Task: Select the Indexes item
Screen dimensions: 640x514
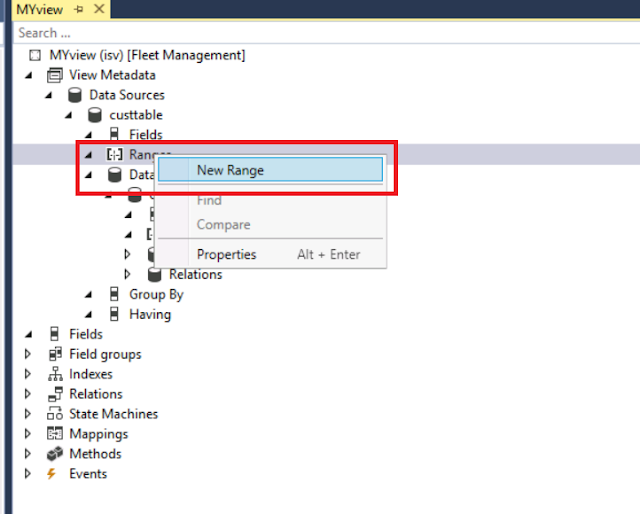Action: click(91, 374)
